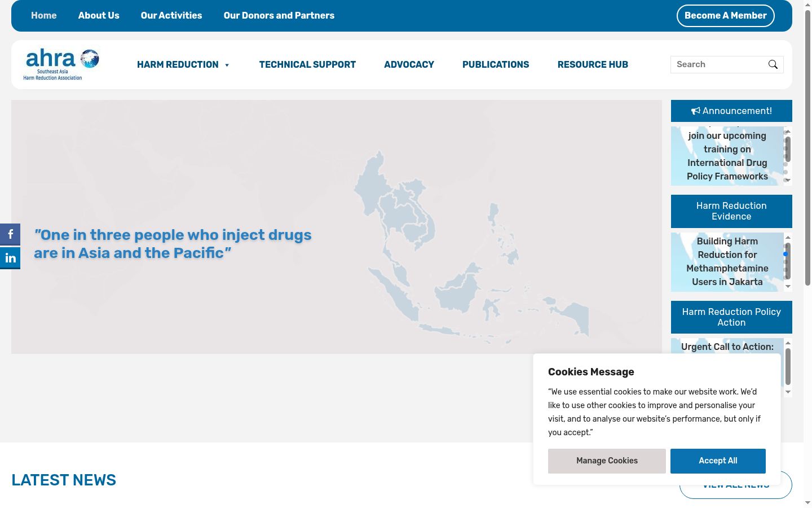
Task: Open Building Harm Reduction for Methamphetamine Users article
Action: point(727,261)
